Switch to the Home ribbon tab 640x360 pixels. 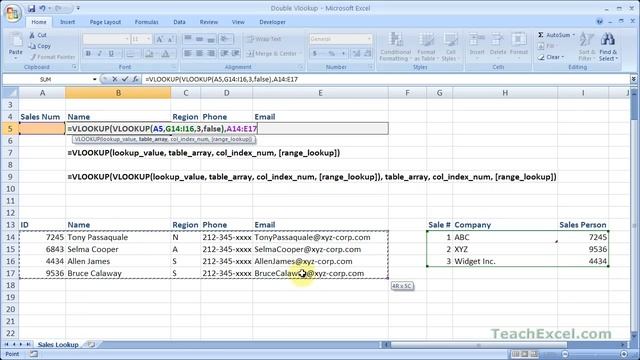click(39, 22)
